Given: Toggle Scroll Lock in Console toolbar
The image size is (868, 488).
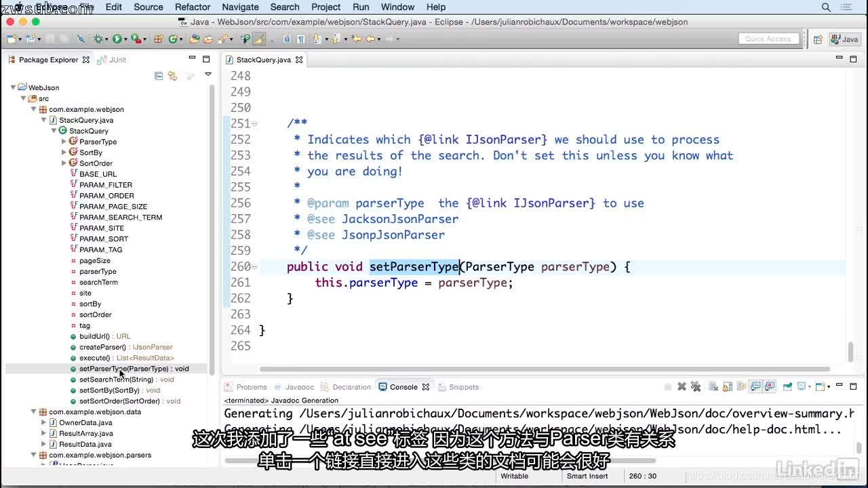Looking at the screenshot, I should click(x=728, y=387).
